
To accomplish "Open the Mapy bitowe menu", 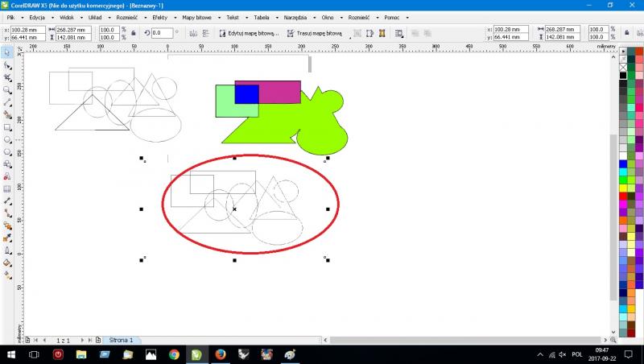I will pos(198,17).
